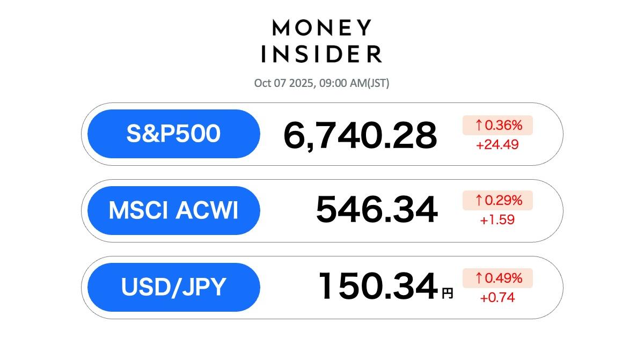Click the 円 yen symbol
This screenshot has width=644, height=338.
447,293
